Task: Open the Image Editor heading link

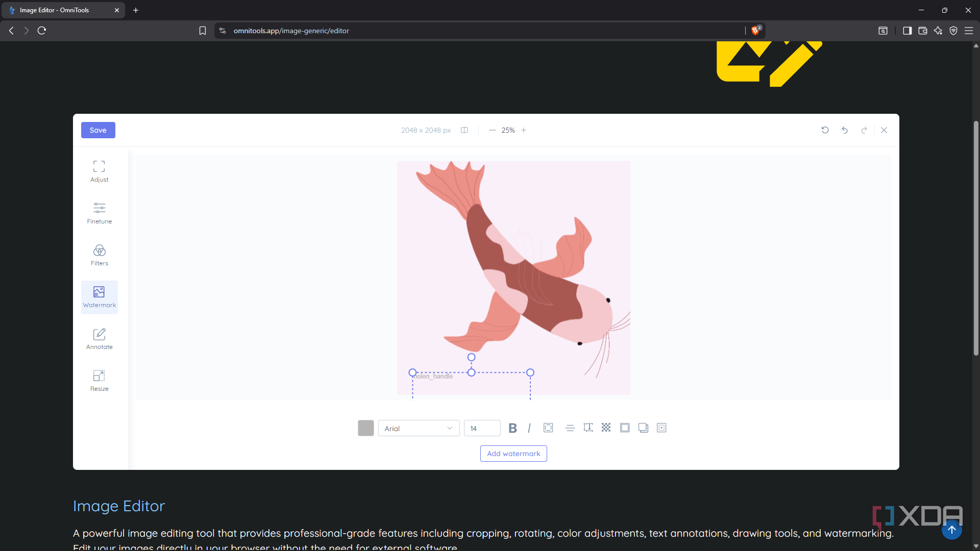Action: (118, 506)
